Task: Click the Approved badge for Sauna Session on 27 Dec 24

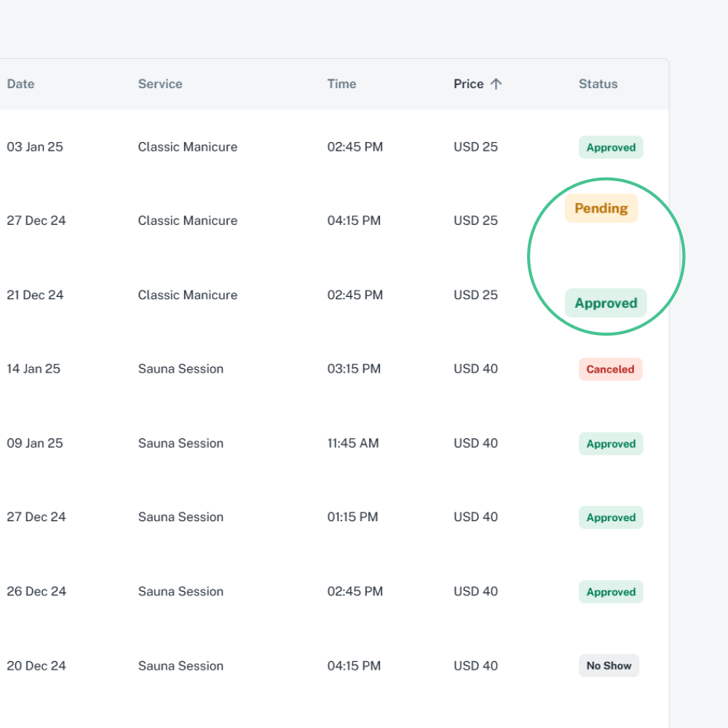Action: pos(611,517)
